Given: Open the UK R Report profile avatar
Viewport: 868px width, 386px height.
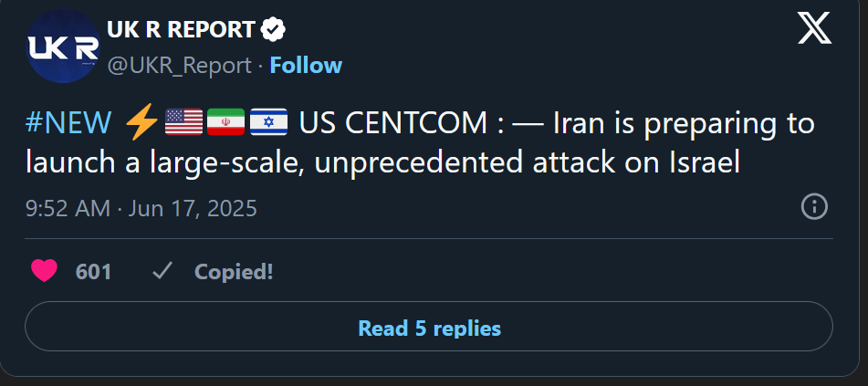Looking at the screenshot, I should point(63,46).
